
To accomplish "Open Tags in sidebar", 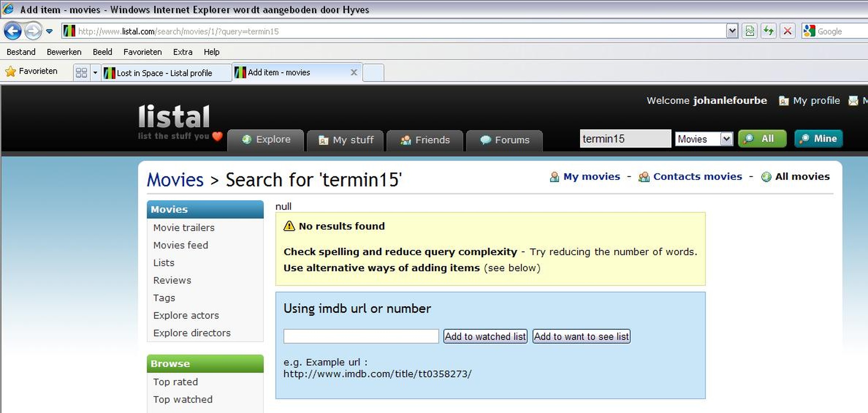I will [x=164, y=298].
